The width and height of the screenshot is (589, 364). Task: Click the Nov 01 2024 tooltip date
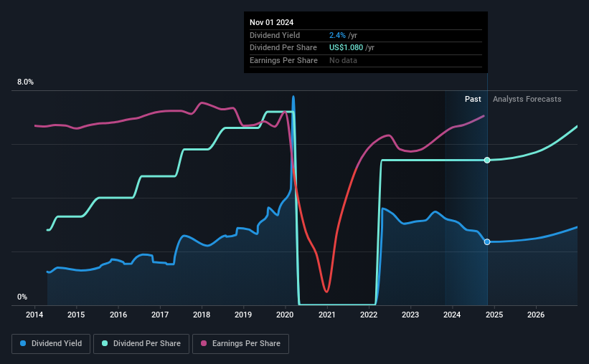tap(272, 22)
